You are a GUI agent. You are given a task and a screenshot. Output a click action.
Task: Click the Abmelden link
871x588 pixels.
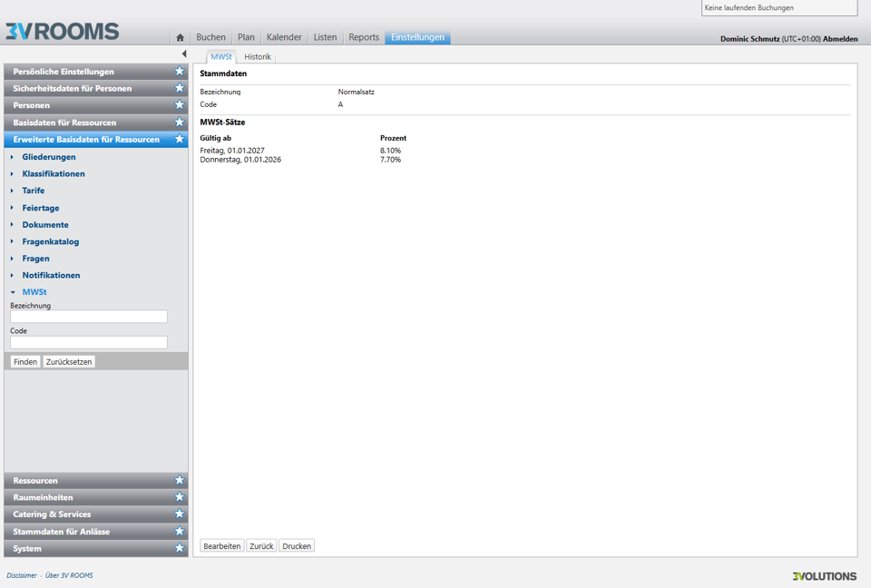(x=839, y=39)
